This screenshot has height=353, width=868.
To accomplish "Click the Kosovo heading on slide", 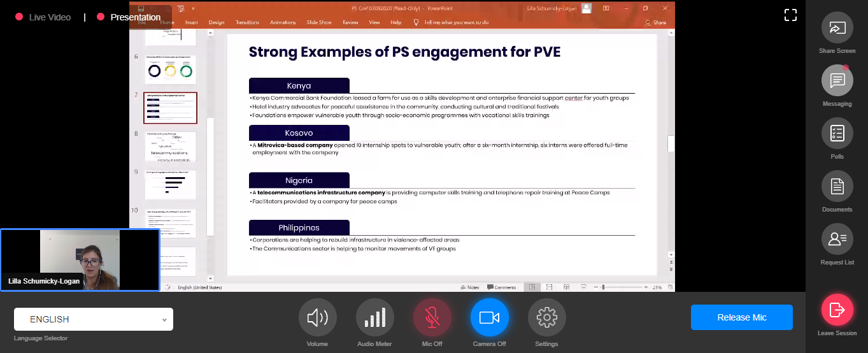I will [299, 133].
